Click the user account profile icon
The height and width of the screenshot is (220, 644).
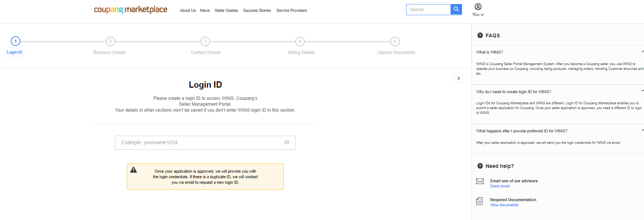(478, 7)
